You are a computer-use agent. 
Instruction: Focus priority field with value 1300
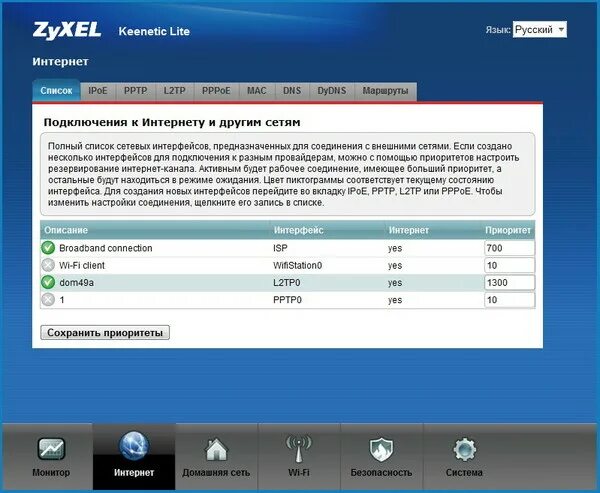coord(509,282)
